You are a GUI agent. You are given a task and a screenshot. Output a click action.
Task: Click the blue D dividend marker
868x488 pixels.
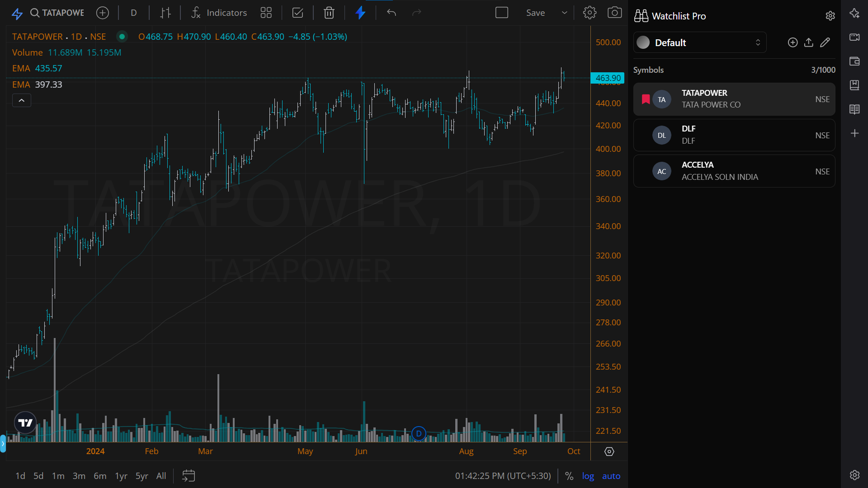419,434
